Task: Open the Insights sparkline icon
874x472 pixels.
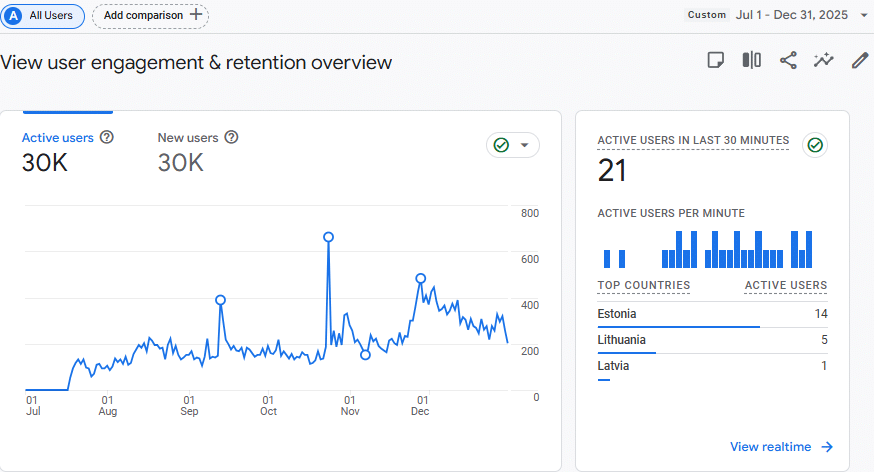Action: click(x=823, y=60)
